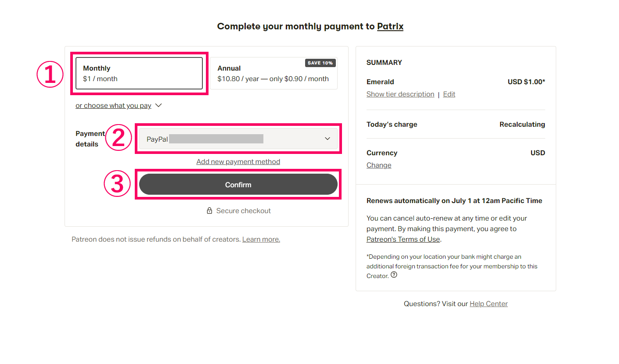Screen dimensions: 619x364
Task: Click the Payment details label
Action: (90, 139)
